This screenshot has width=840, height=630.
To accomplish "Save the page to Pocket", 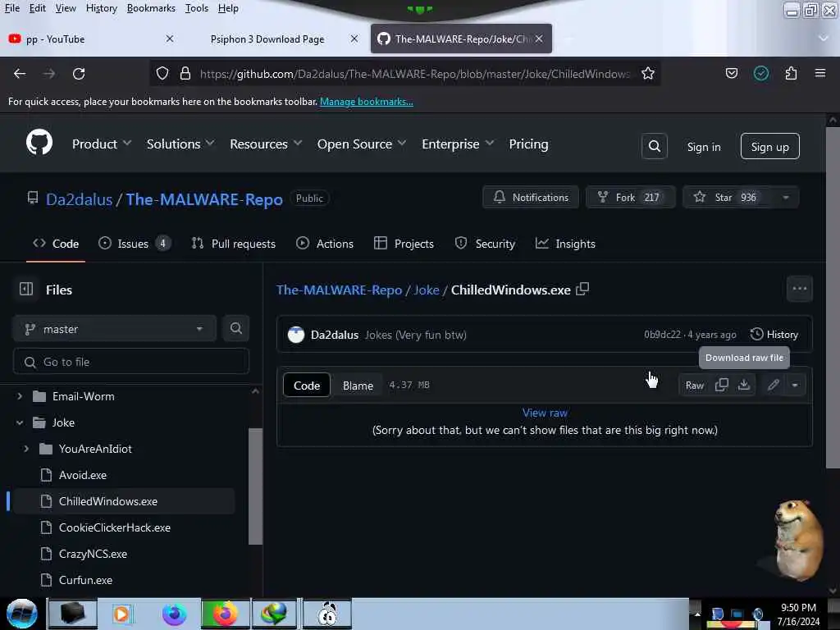I will [x=731, y=73].
